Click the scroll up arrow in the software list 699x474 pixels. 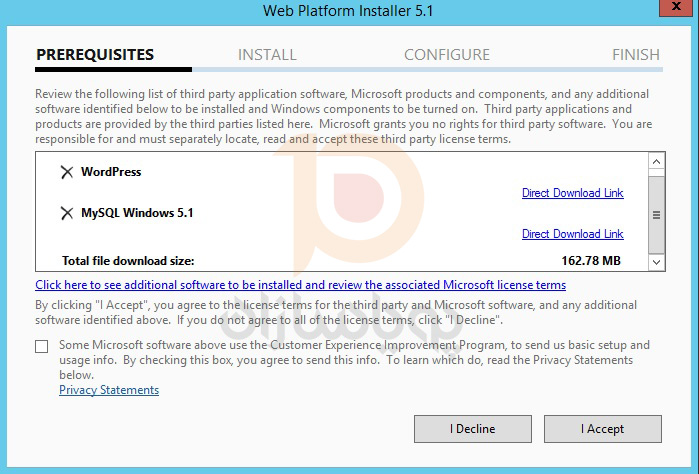pos(656,162)
